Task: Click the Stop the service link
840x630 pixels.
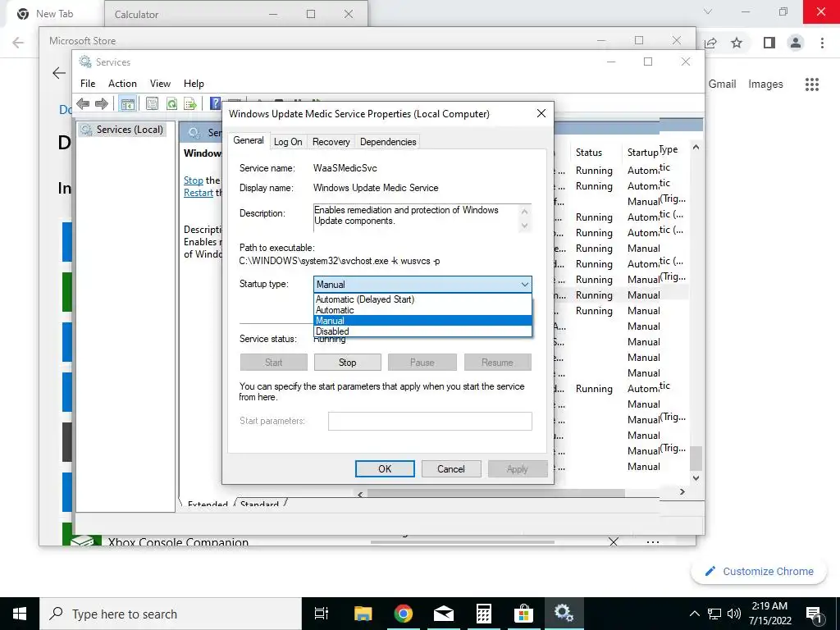Action: tap(194, 180)
